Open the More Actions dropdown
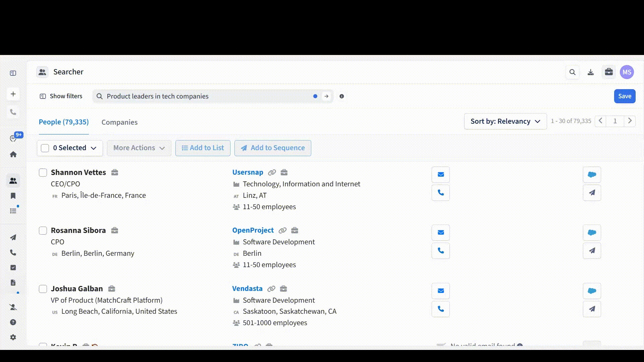This screenshot has width=644, height=362. click(139, 148)
